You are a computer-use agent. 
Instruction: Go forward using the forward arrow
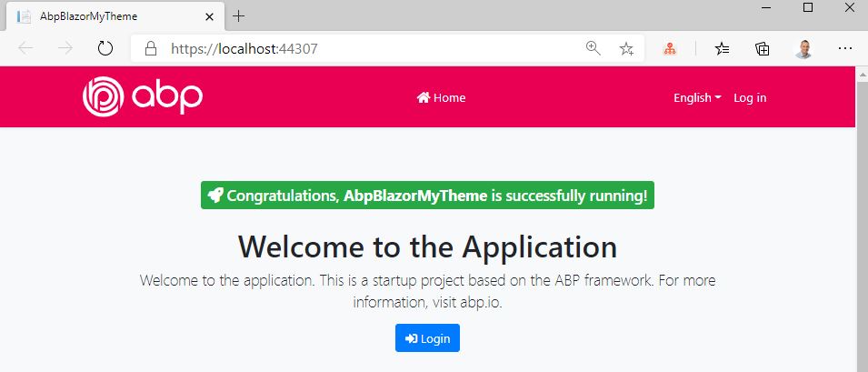65,49
